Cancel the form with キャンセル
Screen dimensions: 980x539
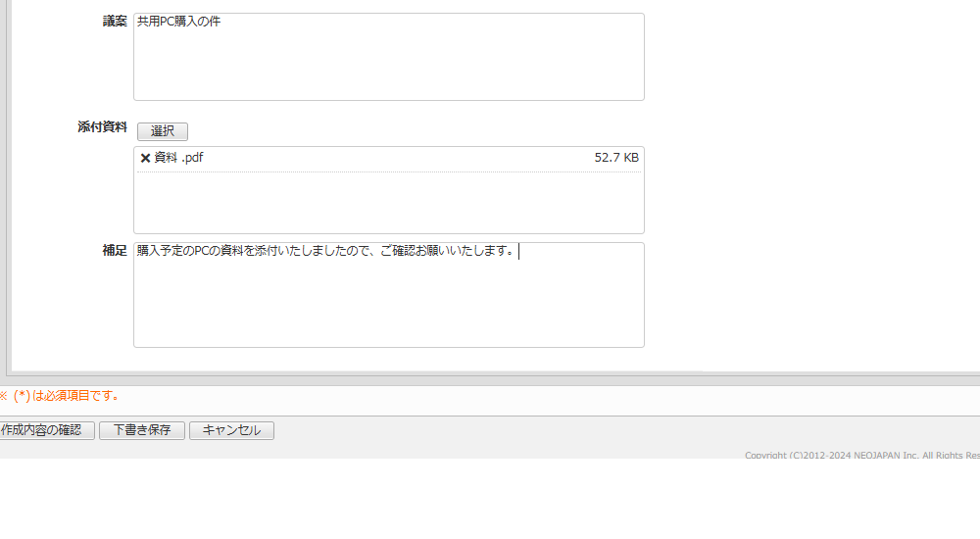tap(231, 430)
